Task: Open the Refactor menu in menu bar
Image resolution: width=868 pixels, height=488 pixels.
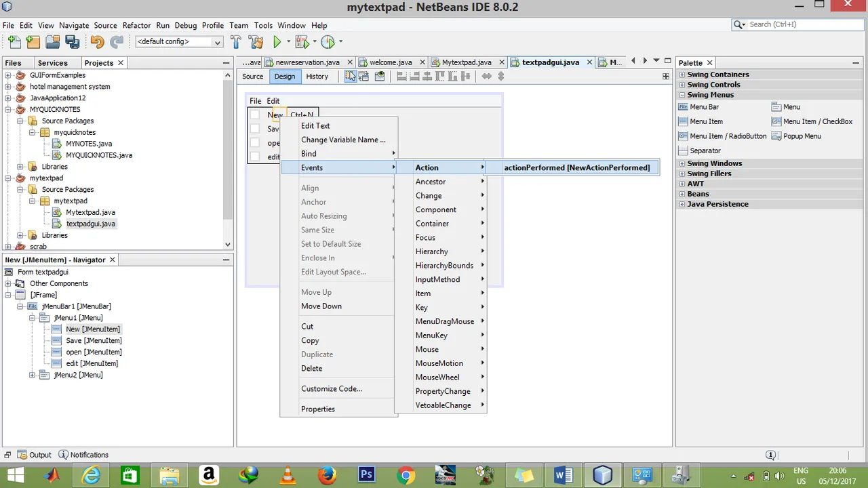Action: tap(137, 25)
